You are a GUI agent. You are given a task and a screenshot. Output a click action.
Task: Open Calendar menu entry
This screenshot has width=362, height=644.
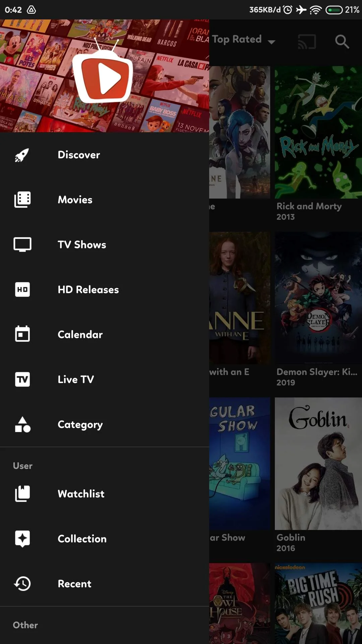(105, 334)
